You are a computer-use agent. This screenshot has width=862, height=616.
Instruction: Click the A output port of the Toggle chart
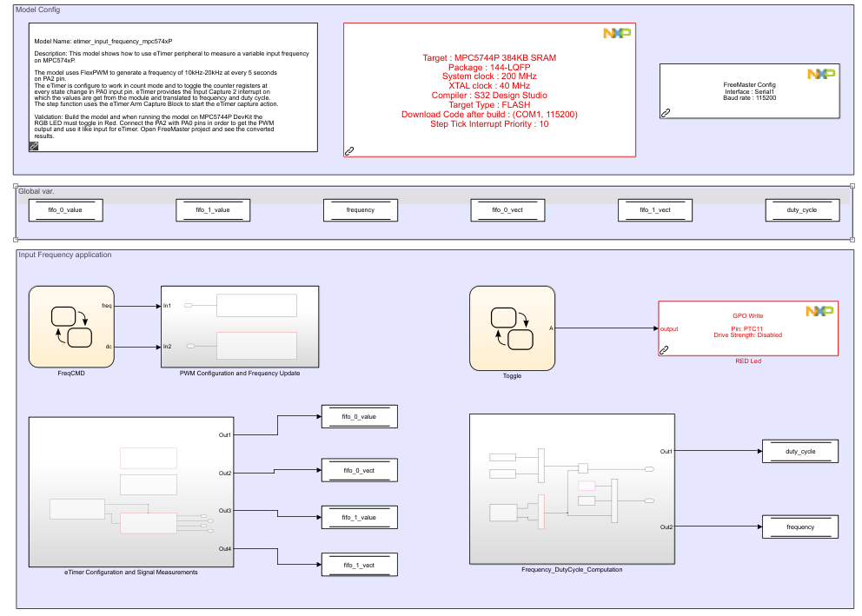(x=551, y=328)
